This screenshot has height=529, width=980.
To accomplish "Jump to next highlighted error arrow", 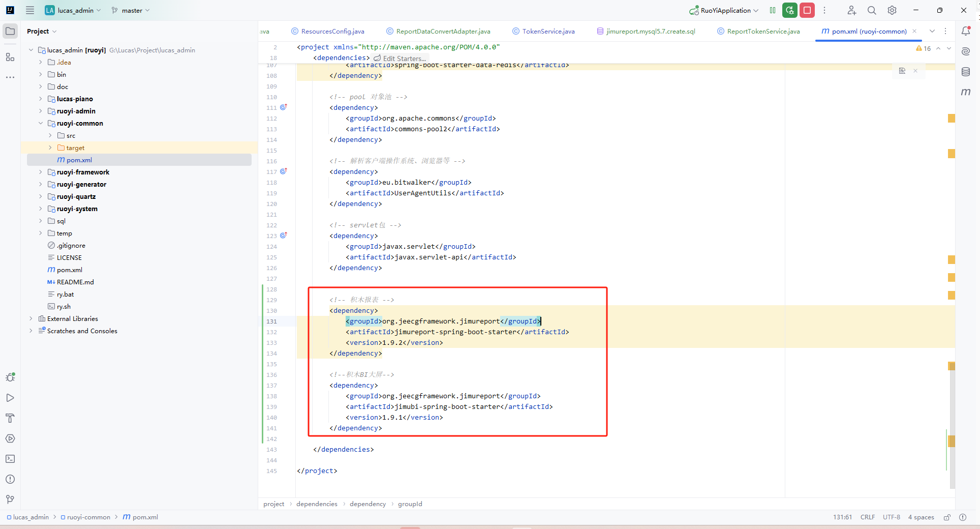I will pyautogui.click(x=949, y=48).
